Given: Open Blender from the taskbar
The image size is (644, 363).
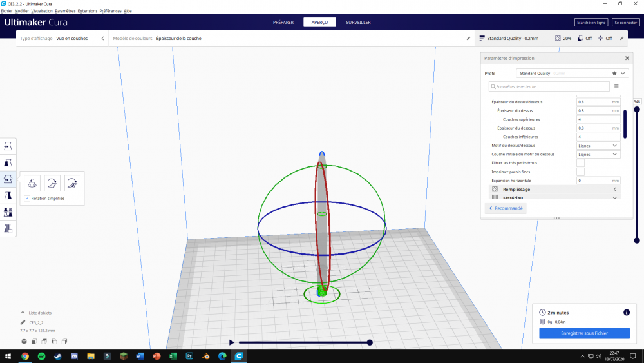Looking at the screenshot, I should (206, 356).
